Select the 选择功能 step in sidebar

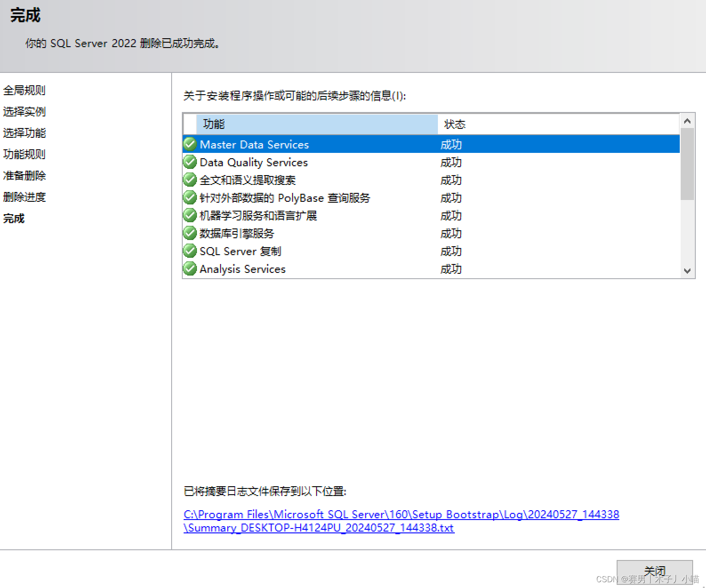[24, 133]
